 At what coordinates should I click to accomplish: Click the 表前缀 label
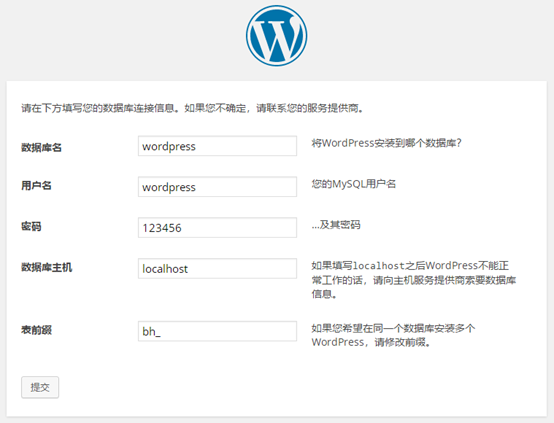[x=36, y=330]
